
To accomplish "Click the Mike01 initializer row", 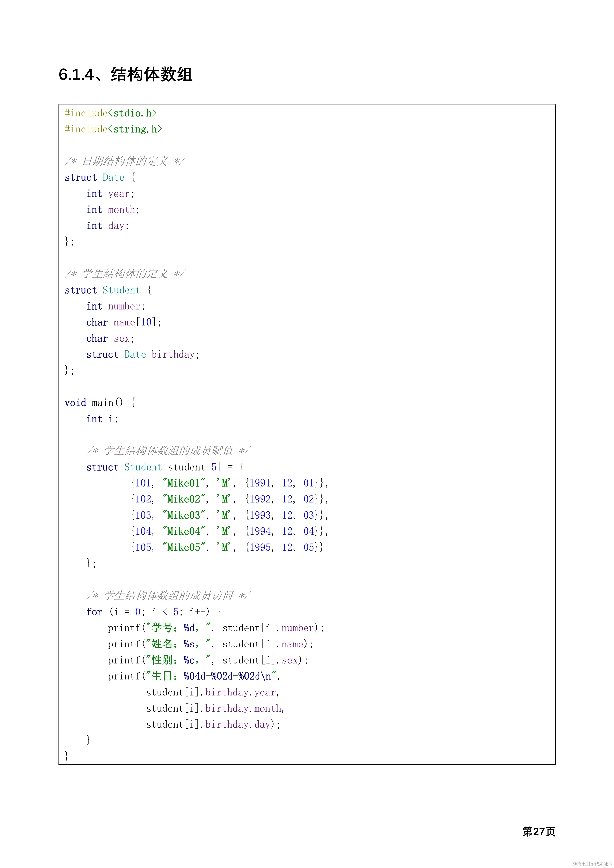I will coord(229,483).
